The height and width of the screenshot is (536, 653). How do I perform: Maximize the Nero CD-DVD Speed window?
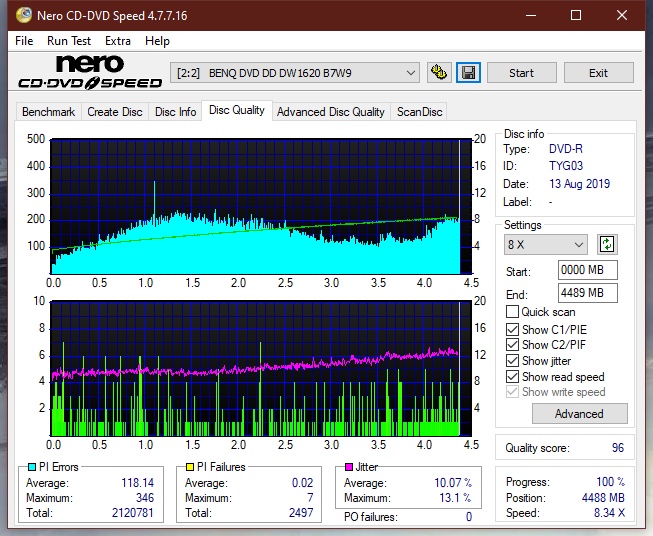pyautogui.click(x=576, y=15)
